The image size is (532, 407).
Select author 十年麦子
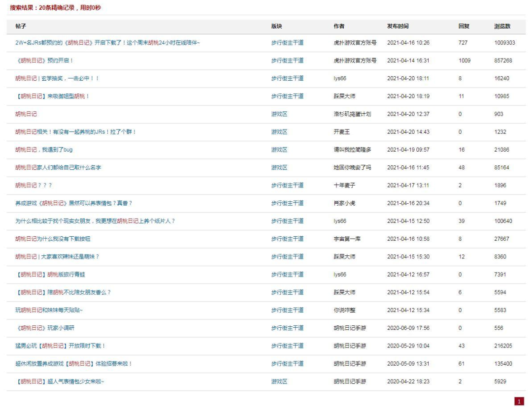pyautogui.click(x=344, y=186)
